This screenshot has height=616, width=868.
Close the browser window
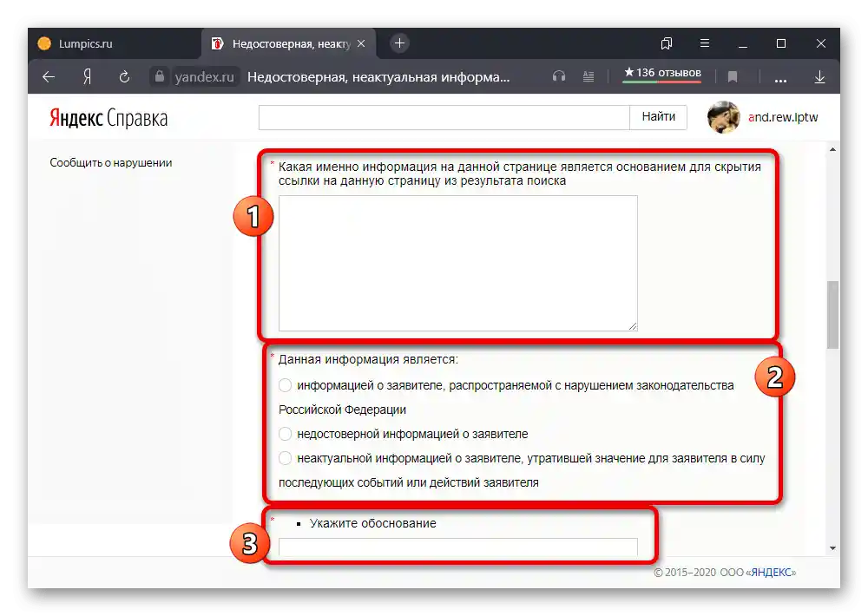click(821, 43)
